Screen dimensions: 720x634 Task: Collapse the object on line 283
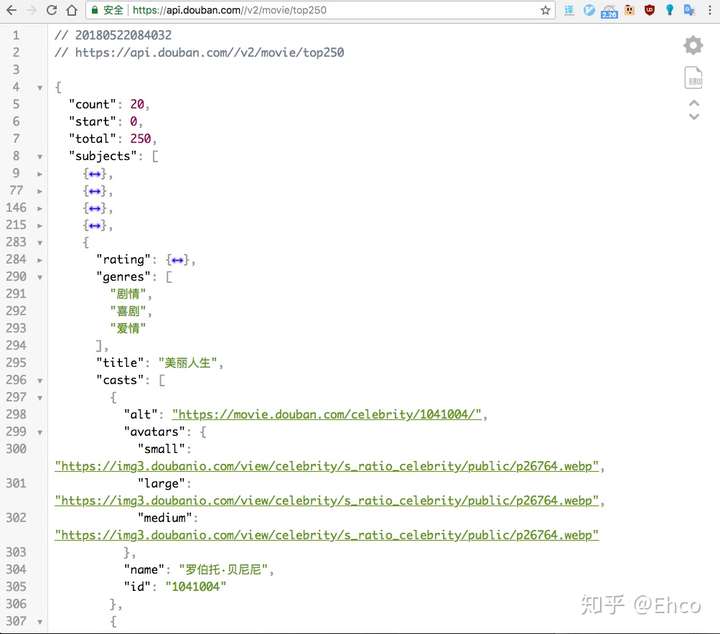coord(40,243)
